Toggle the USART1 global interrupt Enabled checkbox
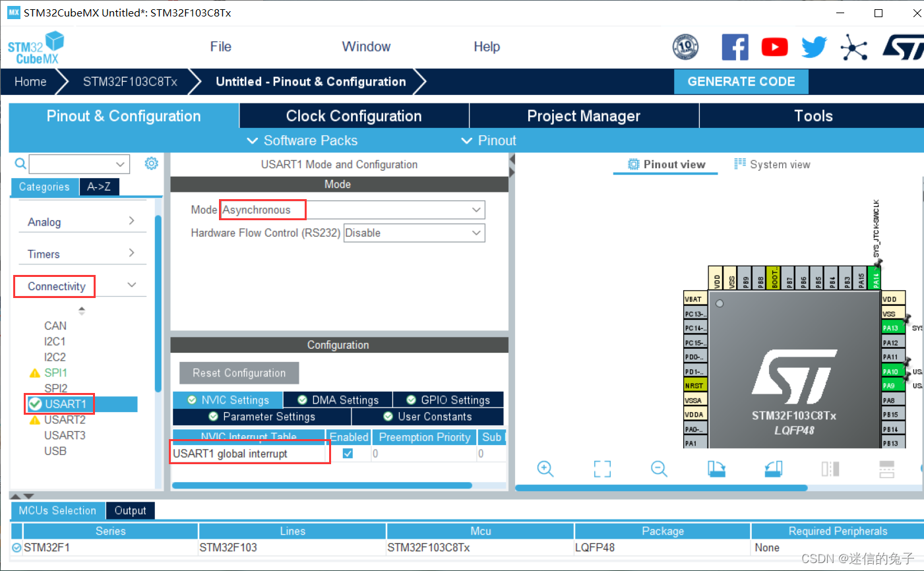 [x=348, y=454]
